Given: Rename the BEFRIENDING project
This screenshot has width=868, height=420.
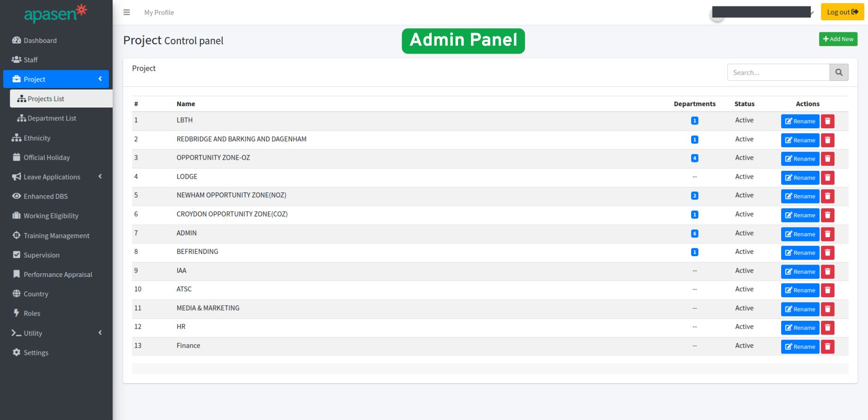Looking at the screenshot, I should 800,253.
